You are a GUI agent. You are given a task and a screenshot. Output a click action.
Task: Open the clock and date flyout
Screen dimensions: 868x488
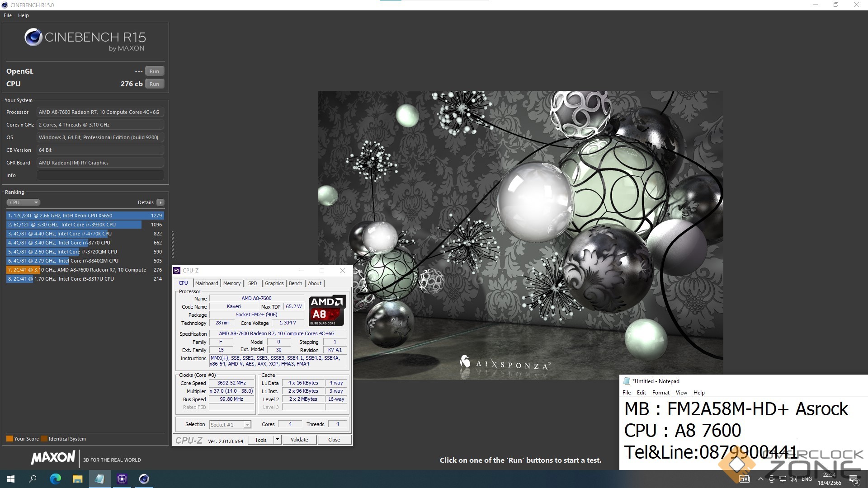(x=830, y=479)
